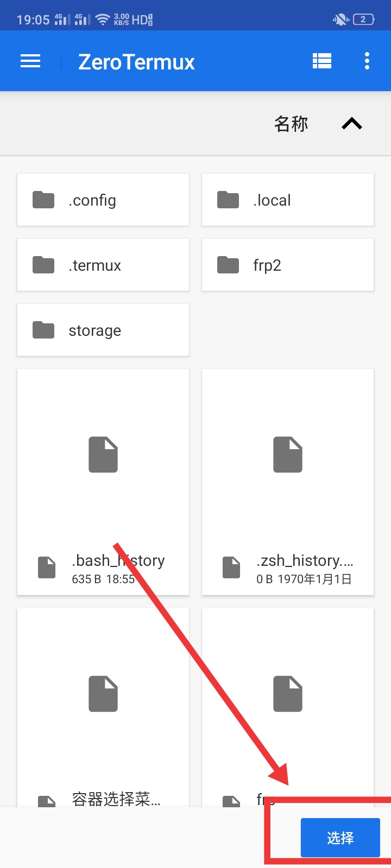
Task: Open the three-dot overflow menu
Action: [367, 61]
